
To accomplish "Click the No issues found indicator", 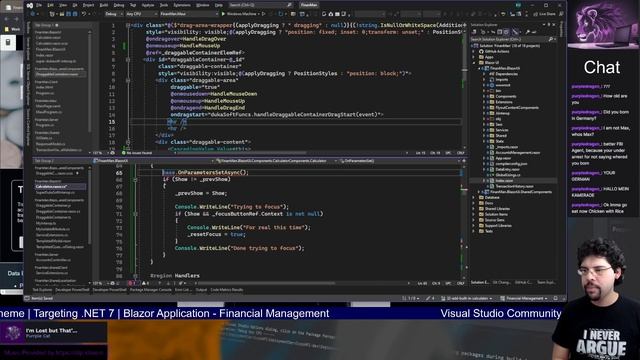I will point(137,153).
